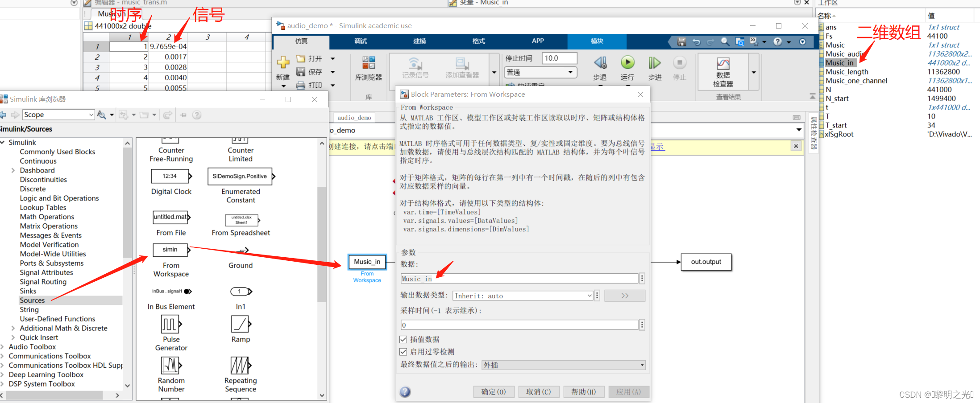Click the sample time (采样时间) input field
The width and height of the screenshot is (980, 403).
tap(519, 325)
